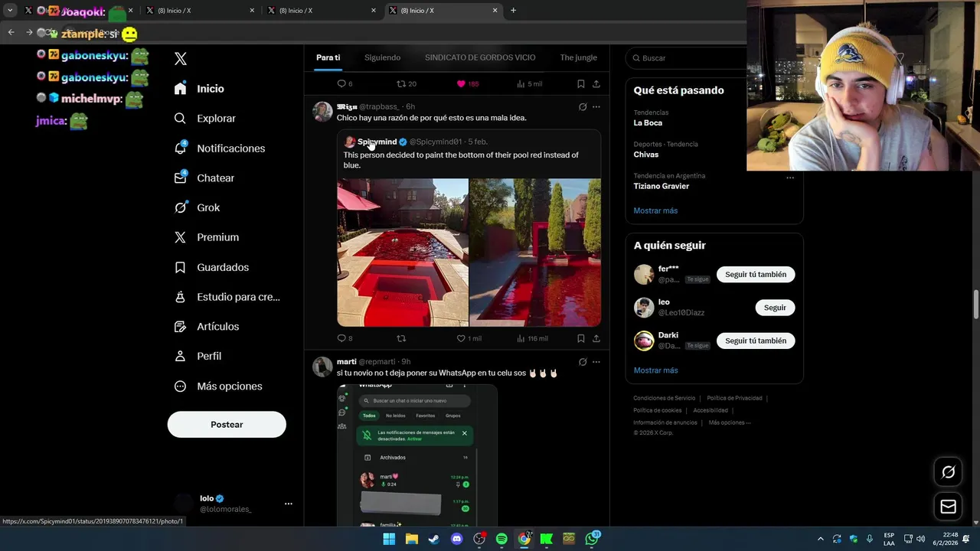Click the Postear button

(x=227, y=425)
